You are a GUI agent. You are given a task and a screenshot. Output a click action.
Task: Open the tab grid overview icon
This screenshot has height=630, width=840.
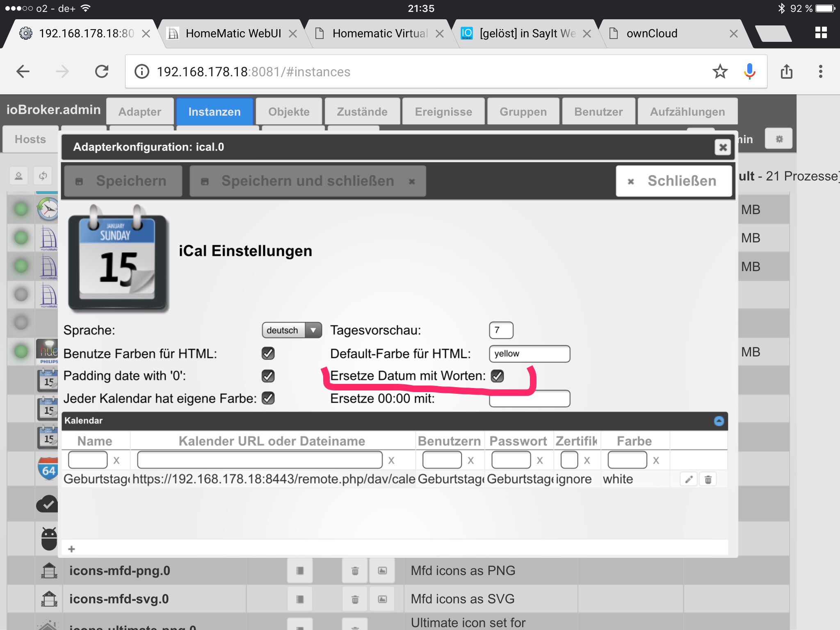(821, 33)
